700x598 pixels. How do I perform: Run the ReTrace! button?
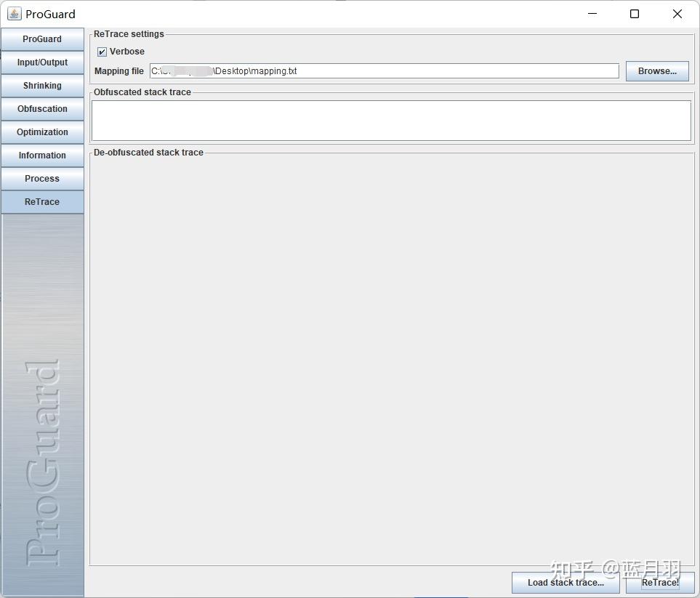coord(660,583)
